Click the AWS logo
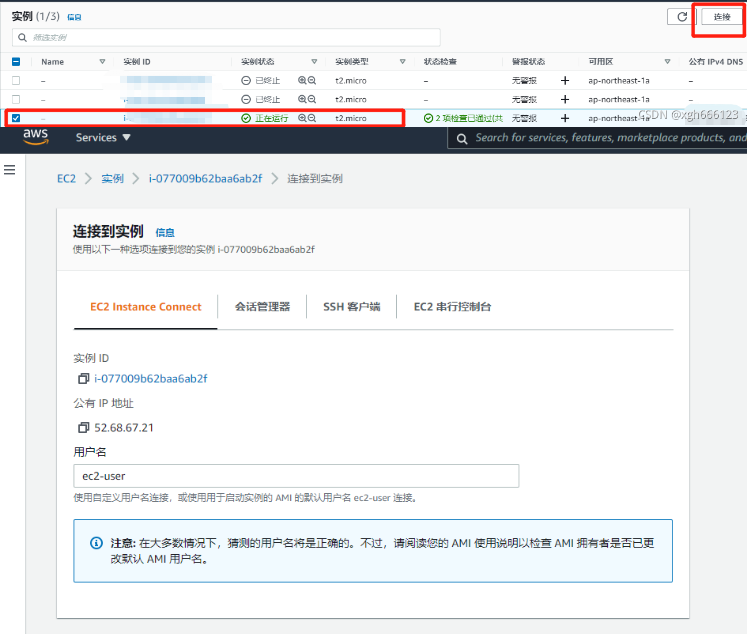Image resolution: width=748 pixels, height=634 pixels. (x=36, y=137)
